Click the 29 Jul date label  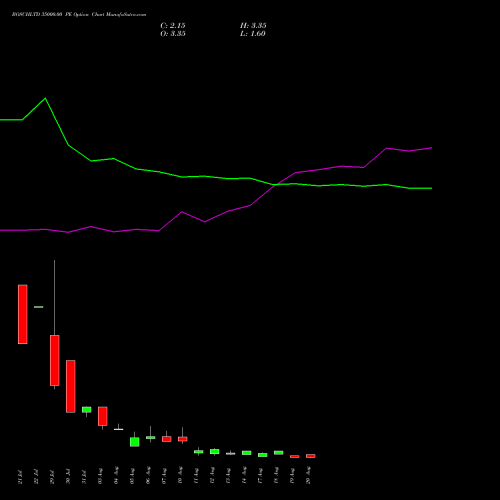[52, 477]
